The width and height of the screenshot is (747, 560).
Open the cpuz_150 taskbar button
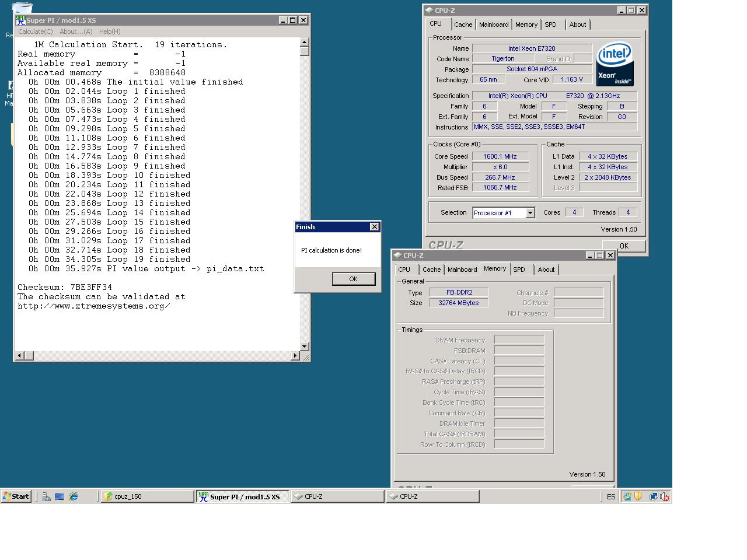(x=147, y=496)
